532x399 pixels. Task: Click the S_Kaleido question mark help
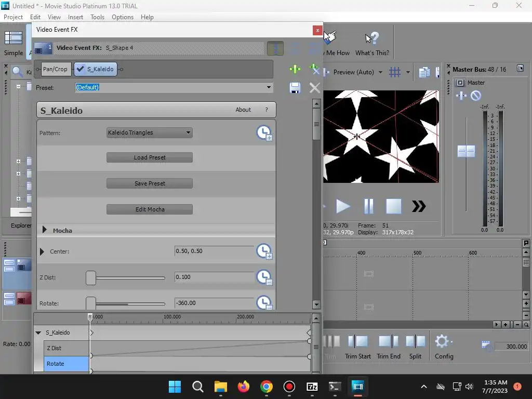tap(267, 110)
